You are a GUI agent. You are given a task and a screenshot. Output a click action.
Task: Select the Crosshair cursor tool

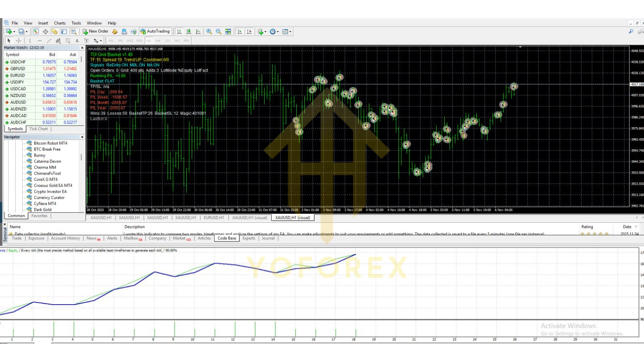19,41
